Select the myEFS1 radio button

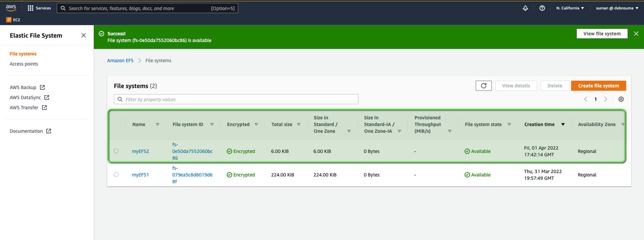coord(116,174)
